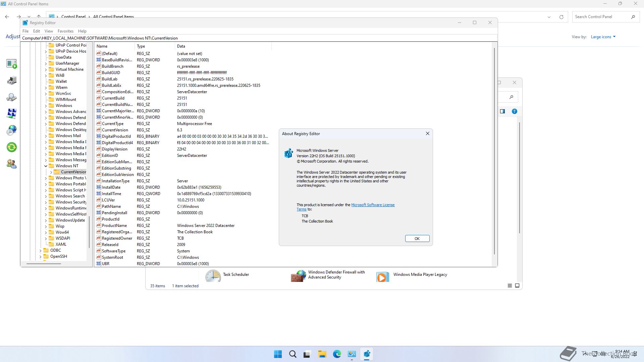Select the XAML folder icon in tree
Viewport: 644px width, 362px height.
pos(51,244)
